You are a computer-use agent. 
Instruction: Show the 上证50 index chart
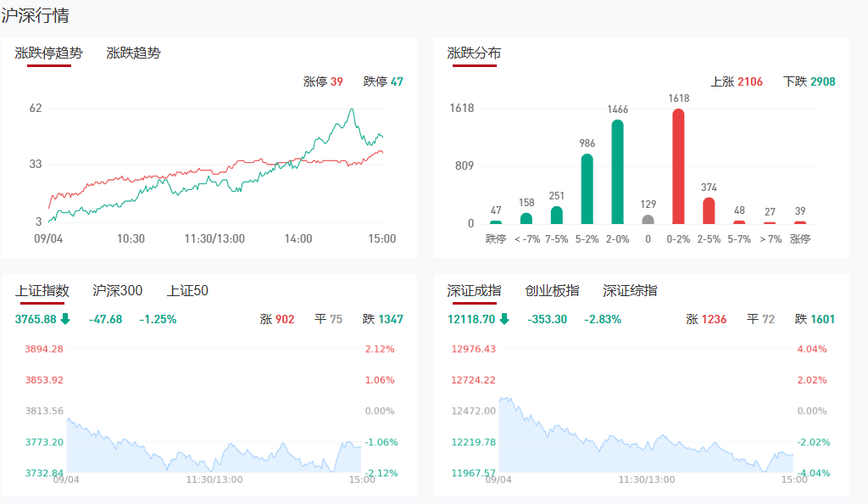[187, 290]
